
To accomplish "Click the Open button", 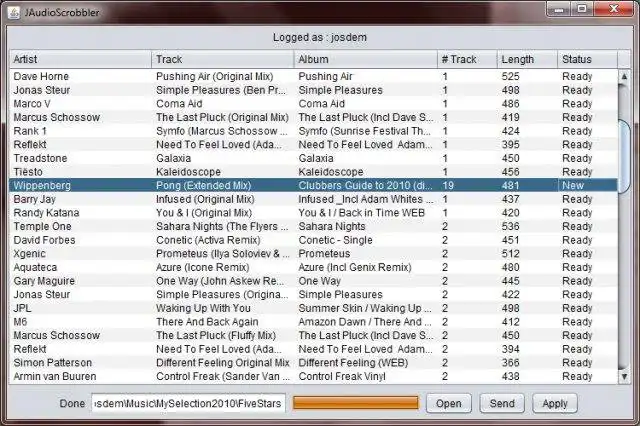I will coord(449,403).
